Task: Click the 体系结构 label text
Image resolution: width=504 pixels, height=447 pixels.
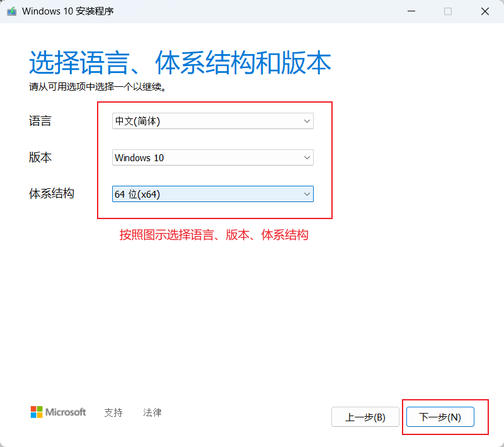Action: click(x=52, y=194)
